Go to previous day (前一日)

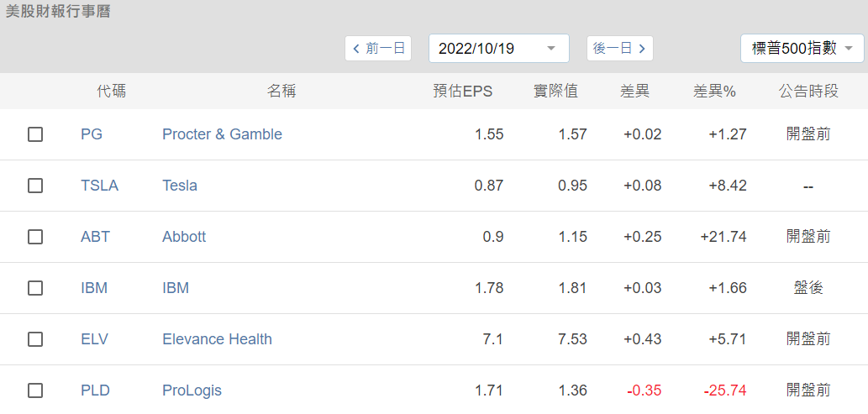[x=378, y=49]
